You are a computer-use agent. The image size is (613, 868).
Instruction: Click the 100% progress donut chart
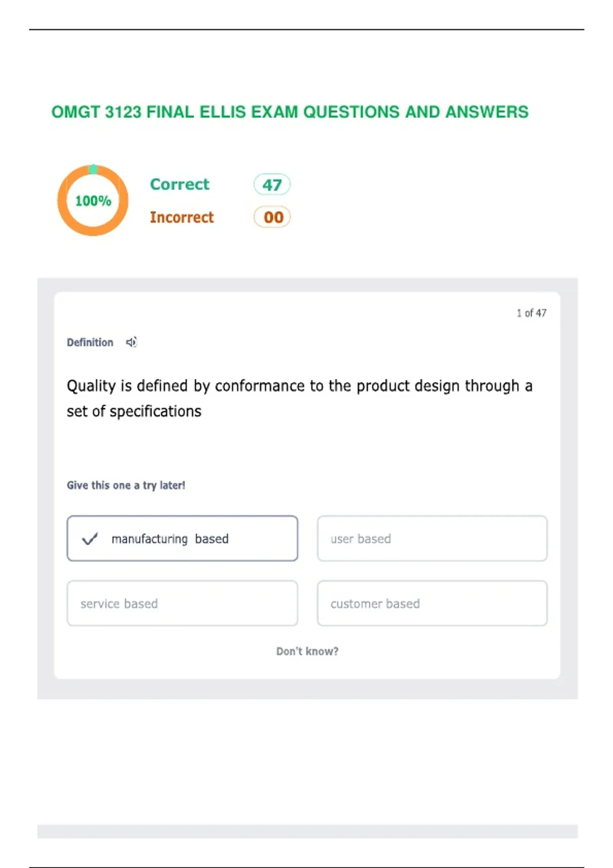(x=93, y=200)
